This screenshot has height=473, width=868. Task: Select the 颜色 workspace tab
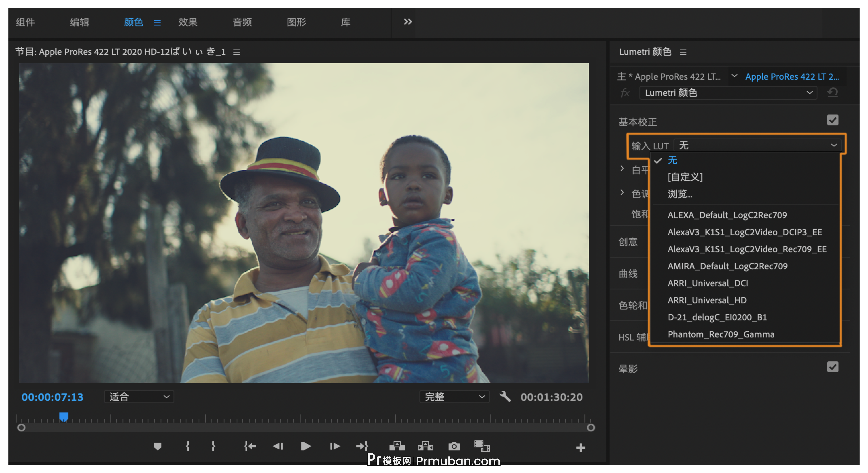pyautogui.click(x=134, y=22)
